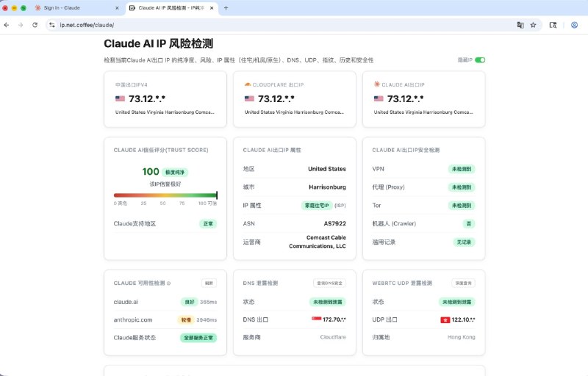Click the 正常 badge for Claude支持地区
The image size is (588, 376).
click(208, 223)
